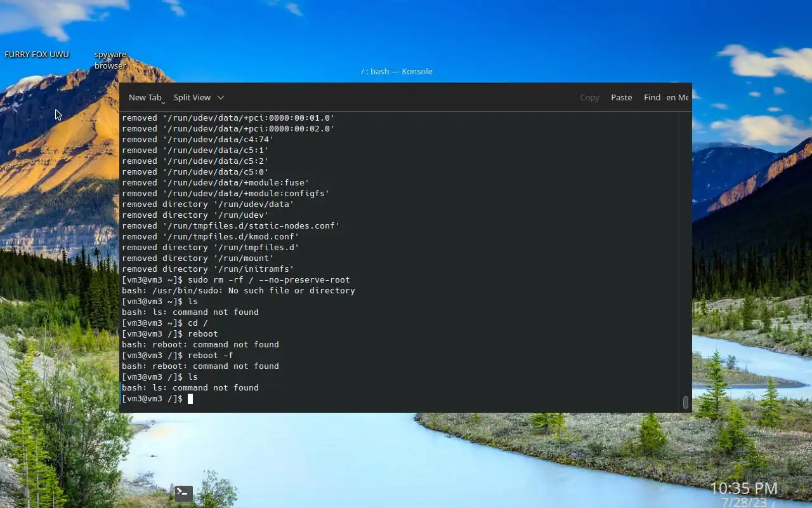Image resolution: width=812 pixels, height=508 pixels.
Task: Click New Tab in Konsole toolbar
Action: click(x=145, y=97)
